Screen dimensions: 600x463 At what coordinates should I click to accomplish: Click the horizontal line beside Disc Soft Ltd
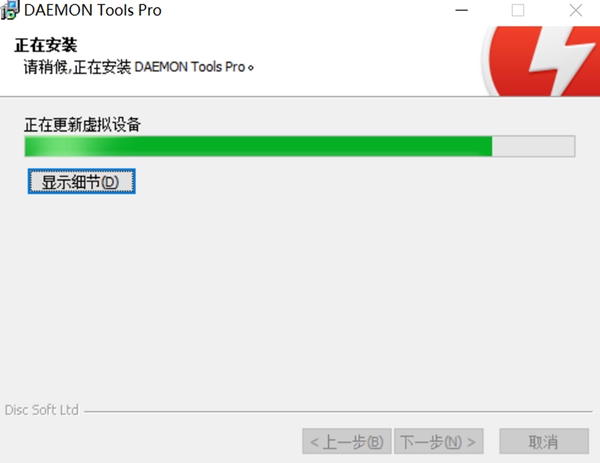(x=338, y=412)
